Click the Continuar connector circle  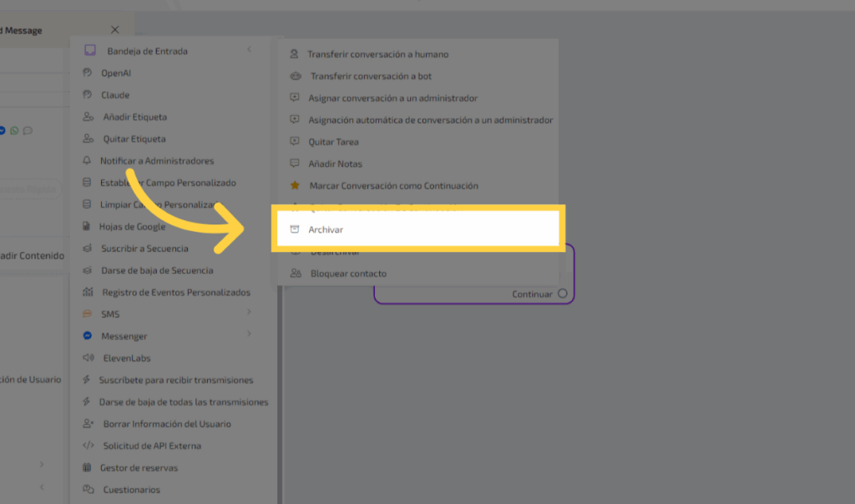coord(562,294)
